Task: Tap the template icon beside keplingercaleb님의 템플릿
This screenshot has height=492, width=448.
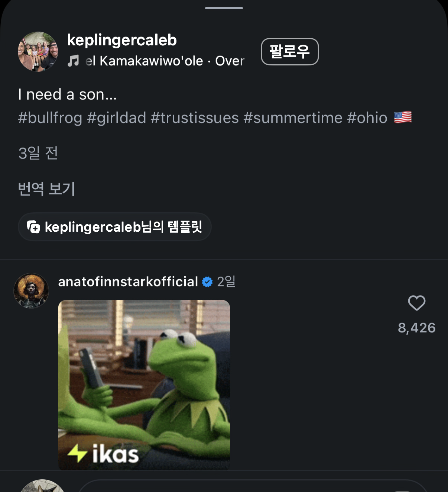Action: [33, 227]
